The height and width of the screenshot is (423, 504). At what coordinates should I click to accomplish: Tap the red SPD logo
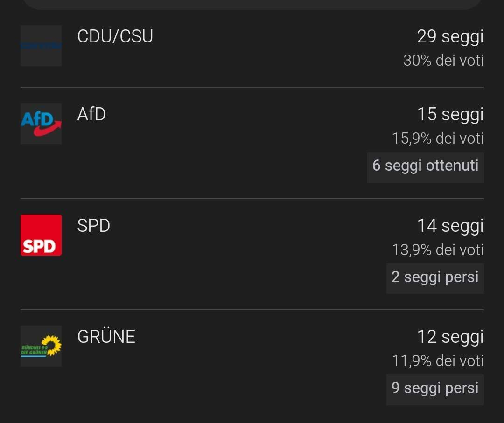(x=41, y=235)
